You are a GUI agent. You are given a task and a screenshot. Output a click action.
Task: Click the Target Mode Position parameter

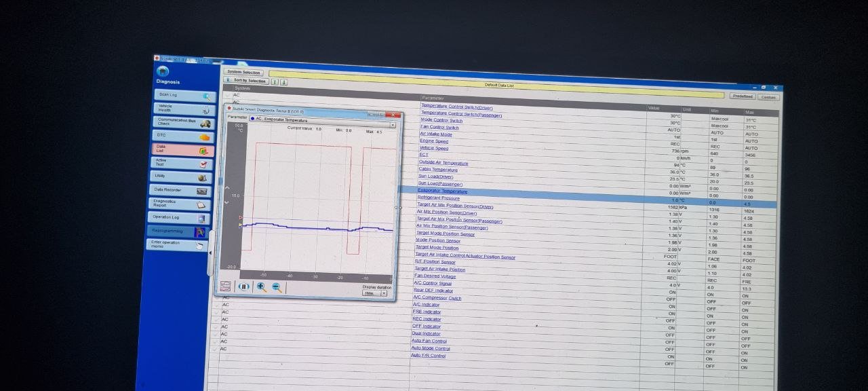tap(437, 248)
